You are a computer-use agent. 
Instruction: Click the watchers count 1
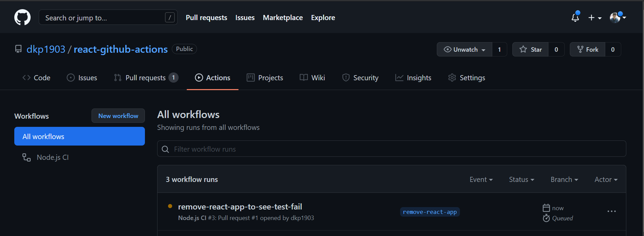(x=499, y=49)
